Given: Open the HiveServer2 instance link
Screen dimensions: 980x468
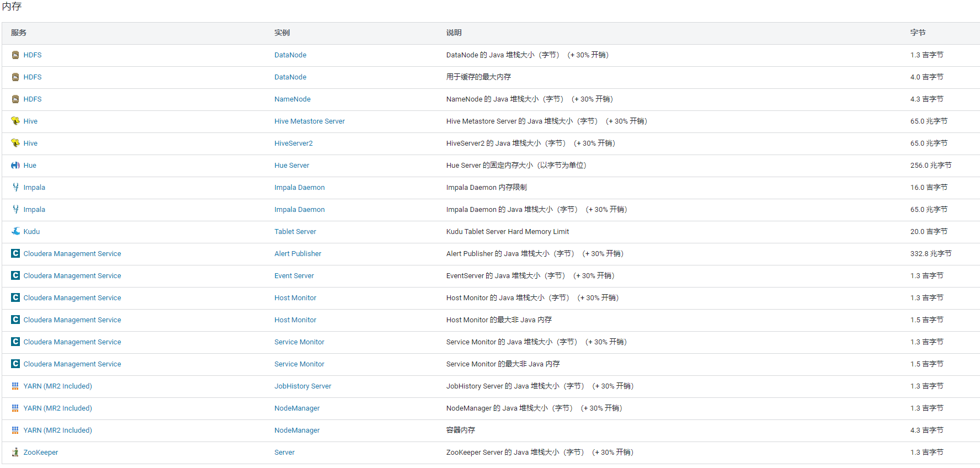Looking at the screenshot, I should click(294, 143).
